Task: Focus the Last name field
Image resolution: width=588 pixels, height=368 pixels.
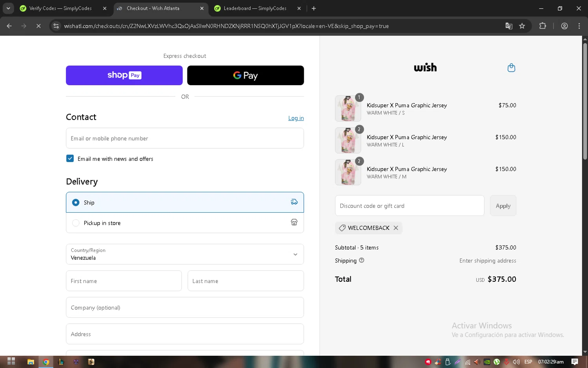Action: pos(246,281)
